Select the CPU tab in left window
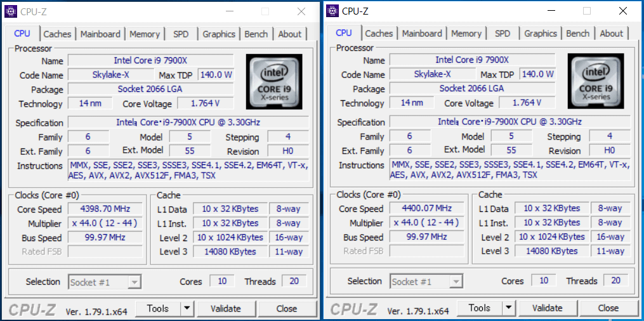The width and height of the screenshot is (644, 321). 22,33
